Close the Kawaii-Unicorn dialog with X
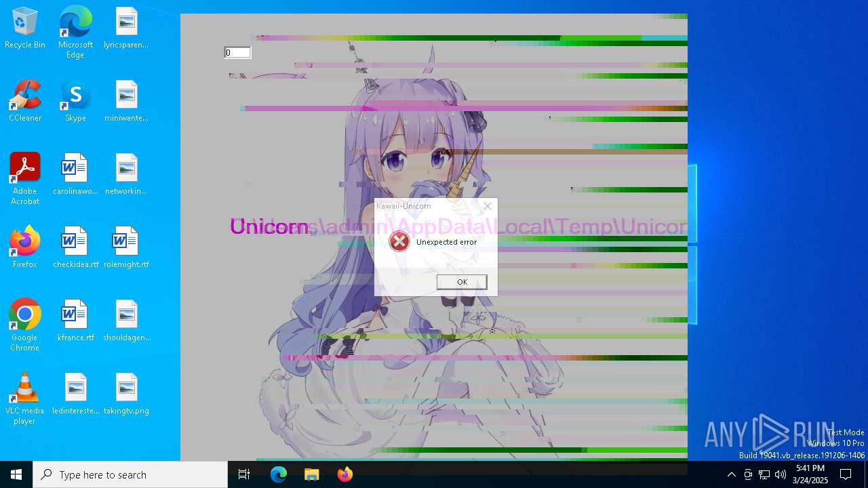Viewport: 868px width, 488px height. pyautogui.click(x=487, y=206)
